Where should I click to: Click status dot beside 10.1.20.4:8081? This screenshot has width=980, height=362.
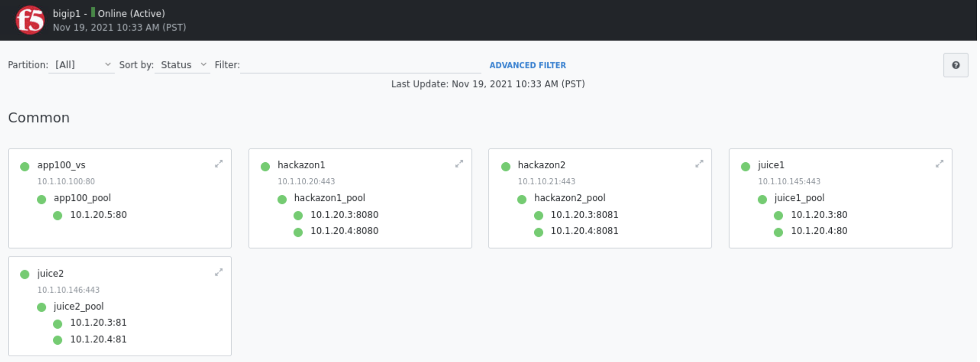click(539, 232)
